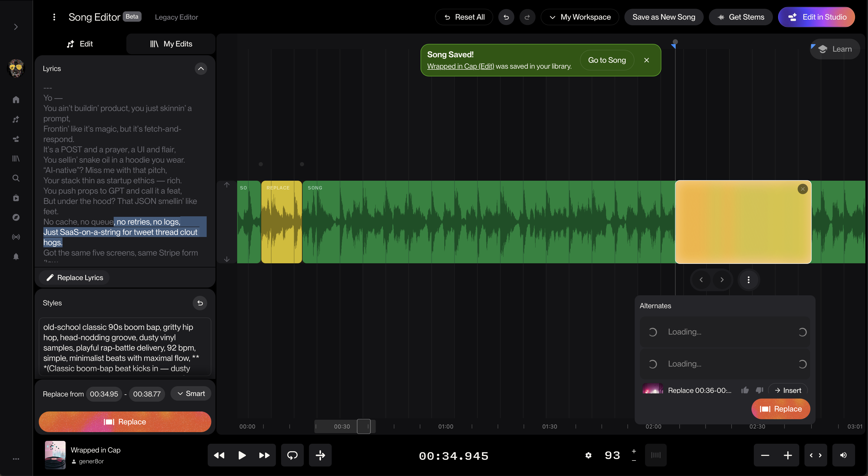Reset Styles with the revert icon

pos(200,303)
